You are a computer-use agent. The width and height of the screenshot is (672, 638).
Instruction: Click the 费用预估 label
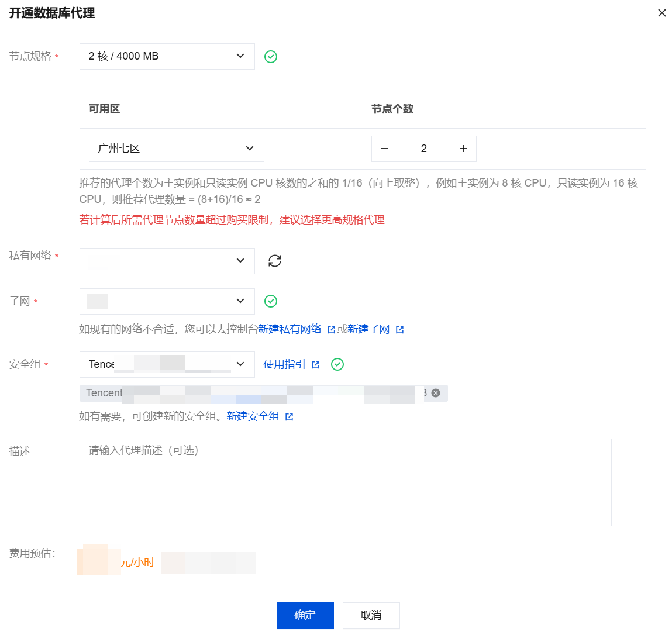click(32, 553)
